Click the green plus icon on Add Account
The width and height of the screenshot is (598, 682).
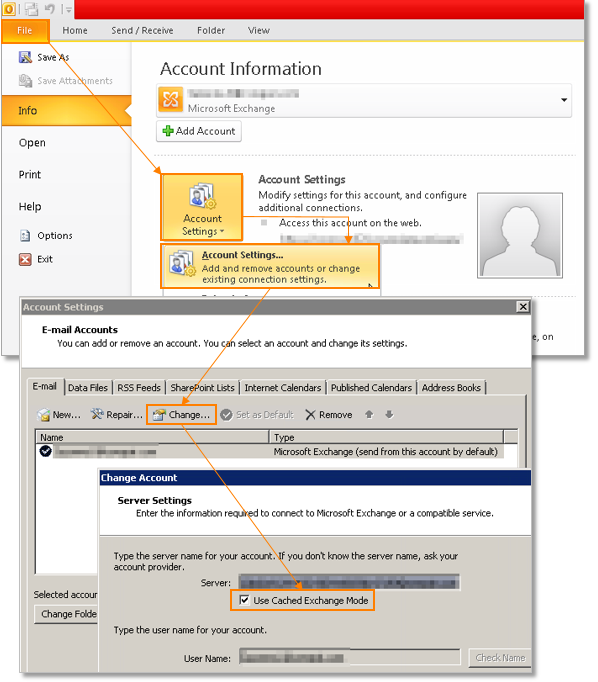click(x=168, y=131)
